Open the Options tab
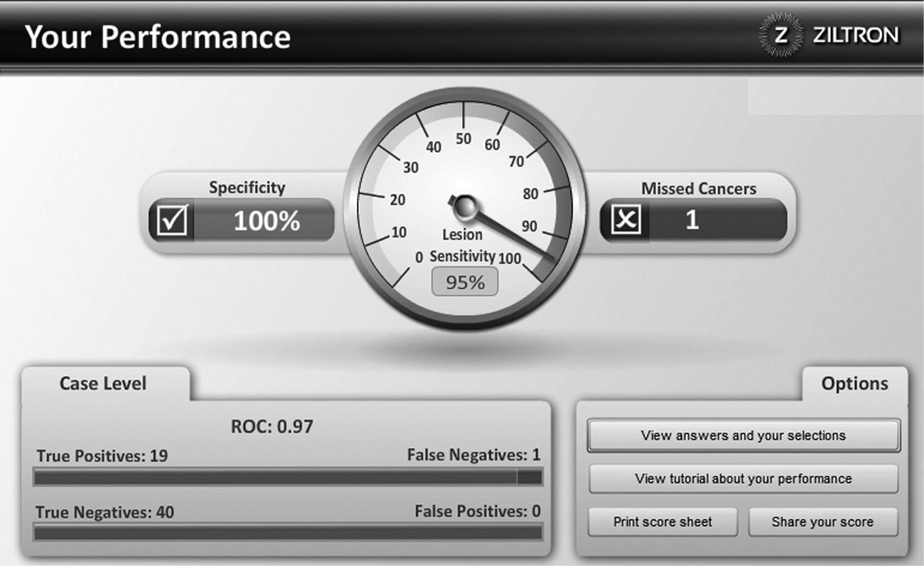Screen dimensions: 924x566 click(854, 384)
